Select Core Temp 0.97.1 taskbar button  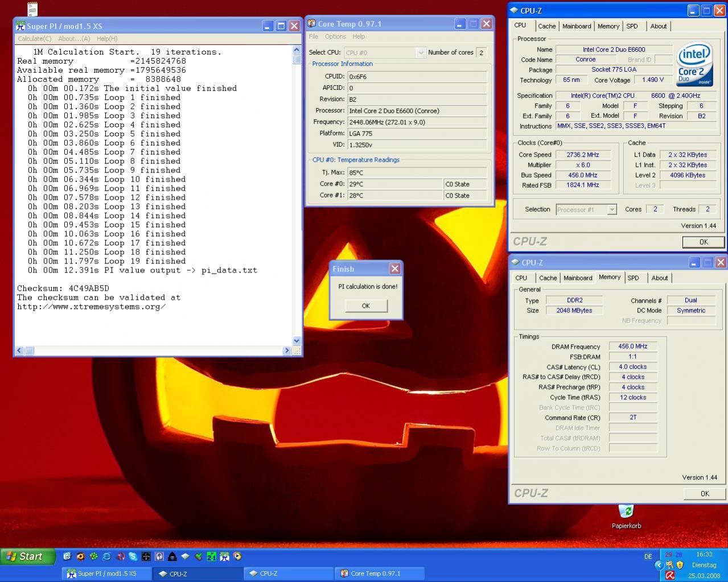379,573
